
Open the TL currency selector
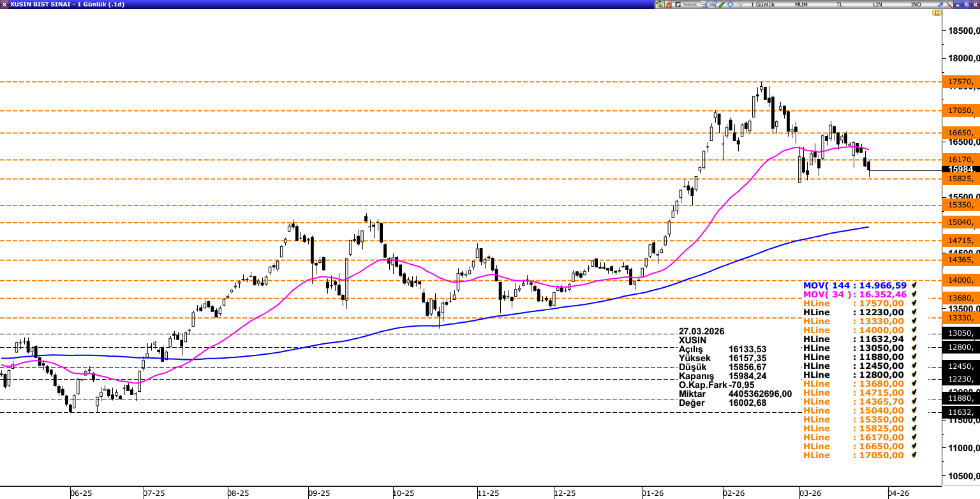[840, 4]
